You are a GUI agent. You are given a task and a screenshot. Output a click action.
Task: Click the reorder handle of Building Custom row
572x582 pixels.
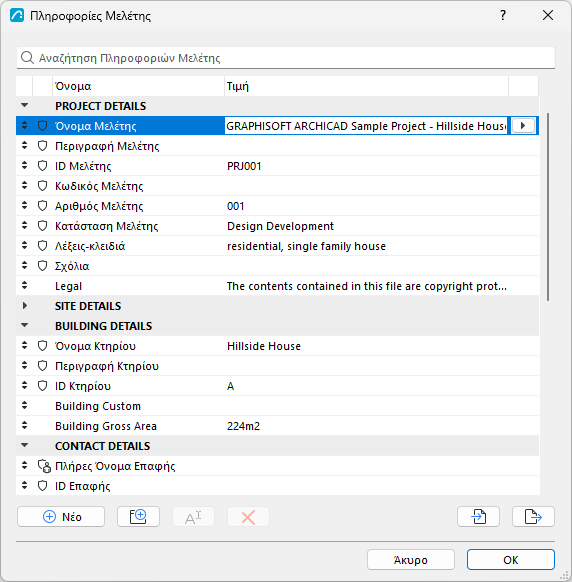pos(24,405)
